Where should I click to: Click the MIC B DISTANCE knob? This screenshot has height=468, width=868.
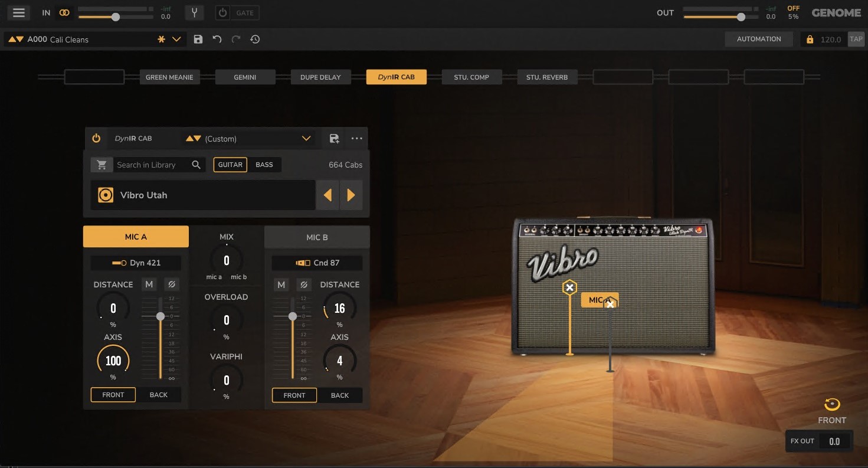click(339, 307)
